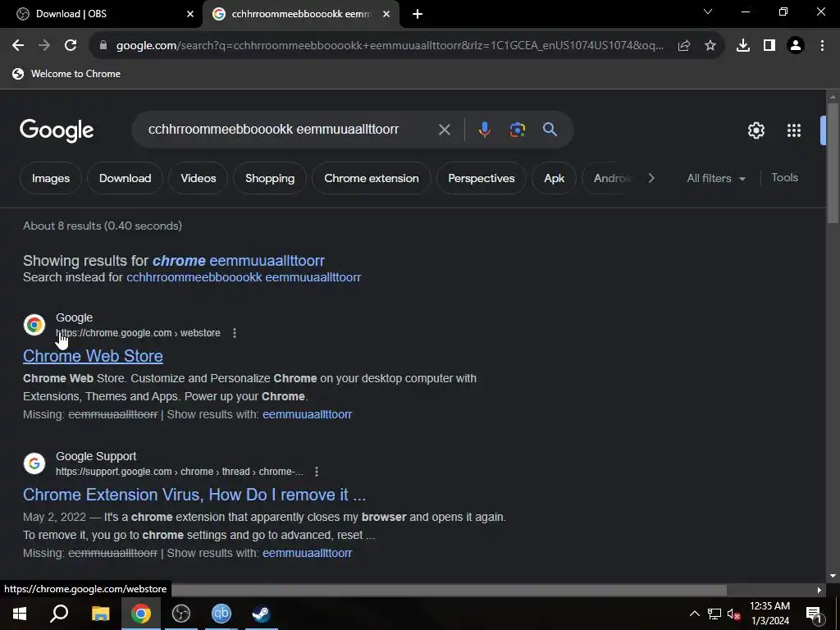This screenshot has height=630, width=840.
Task: Go back using the browser back arrow
Action: [x=18, y=46]
